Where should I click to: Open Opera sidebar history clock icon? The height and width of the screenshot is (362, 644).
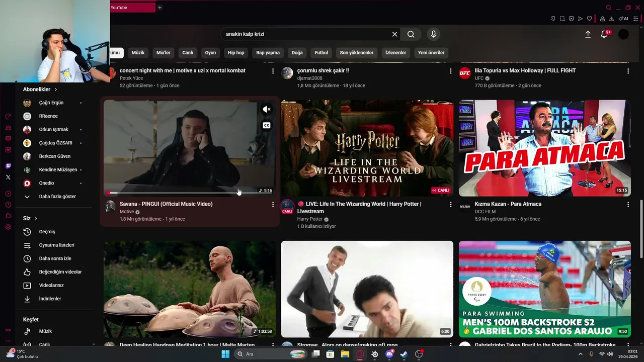(8, 205)
